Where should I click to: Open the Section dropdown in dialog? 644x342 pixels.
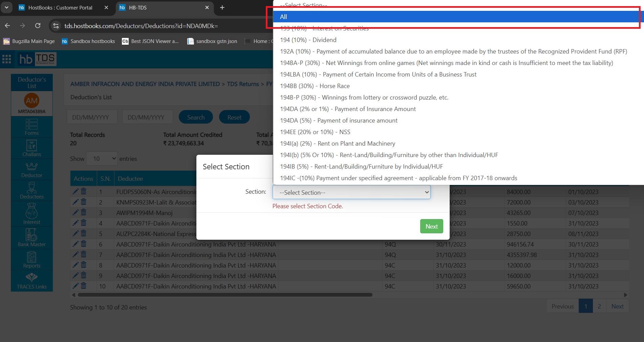(351, 192)
